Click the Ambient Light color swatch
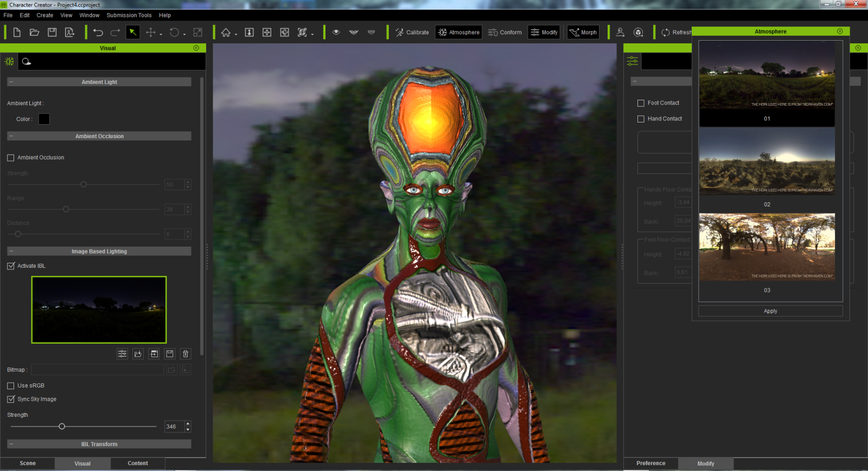868x471 pixels. click(x=44, y=119)
